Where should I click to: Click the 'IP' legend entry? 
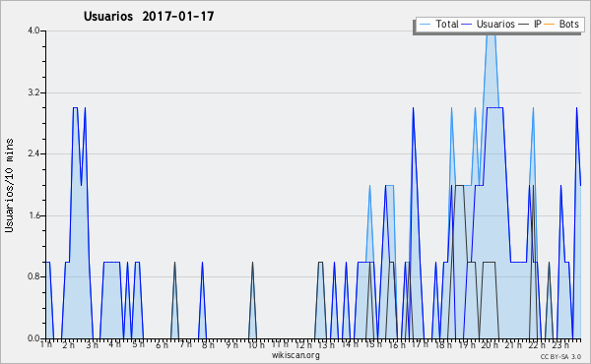point(530,24)
